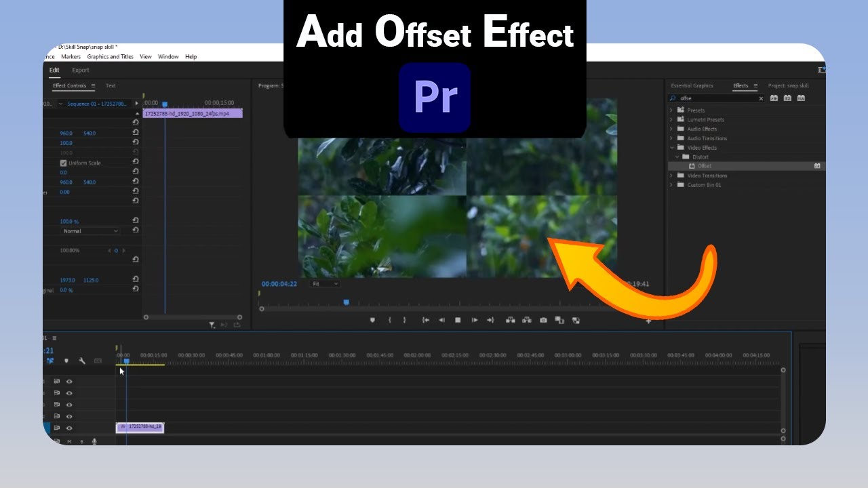This screenshot has height=488, width=868.
Task: Switch to the Export tab
Action: (81, 70)
